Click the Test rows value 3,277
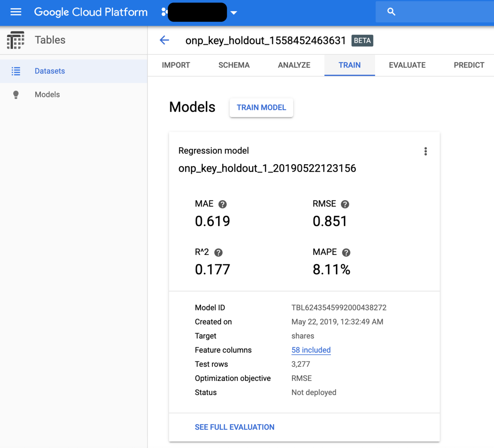This screenshot has height=448, width=494. pos(301,364)
